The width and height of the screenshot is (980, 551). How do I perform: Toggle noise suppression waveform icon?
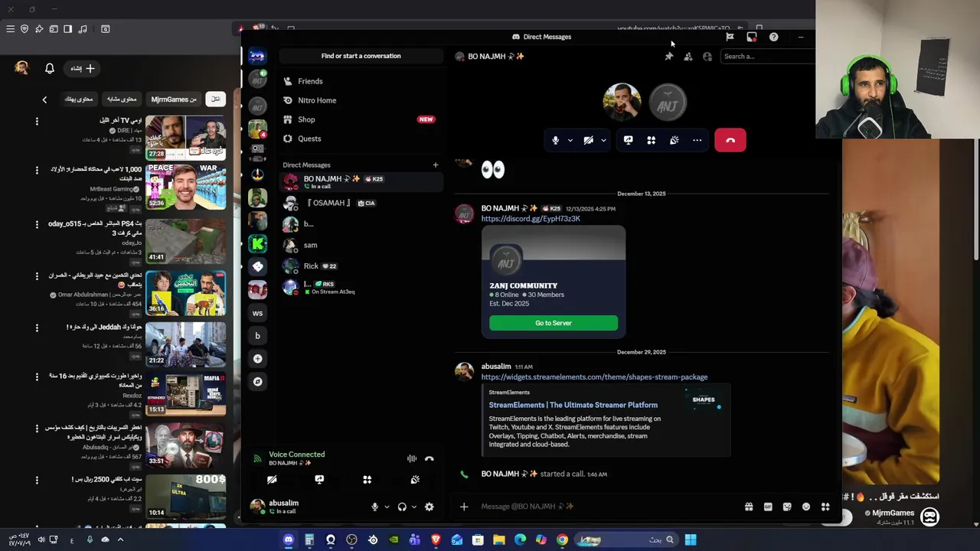(x=412, y=458)
